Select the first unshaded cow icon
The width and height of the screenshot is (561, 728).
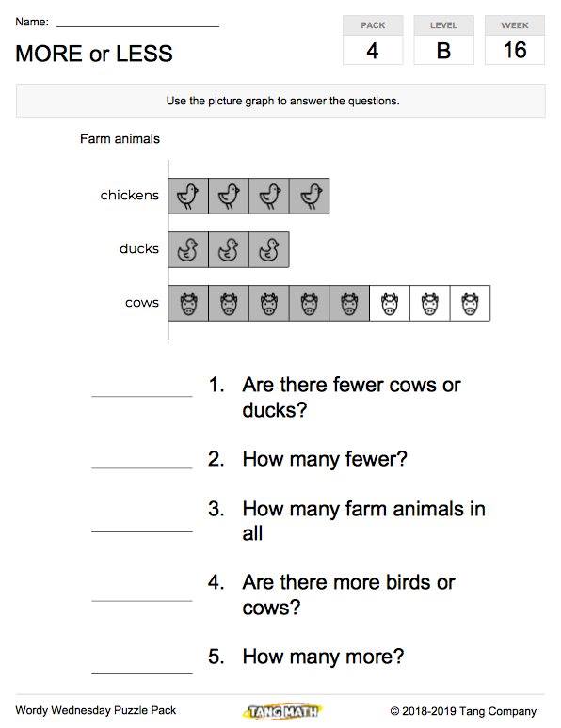coord(390,304)
